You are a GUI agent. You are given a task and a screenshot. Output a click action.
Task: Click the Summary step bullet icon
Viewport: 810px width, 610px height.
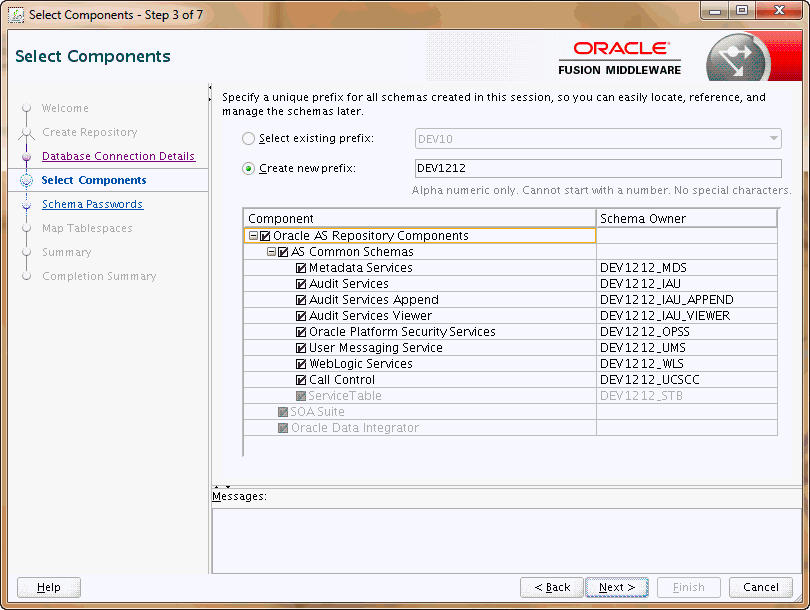(26, 252)
